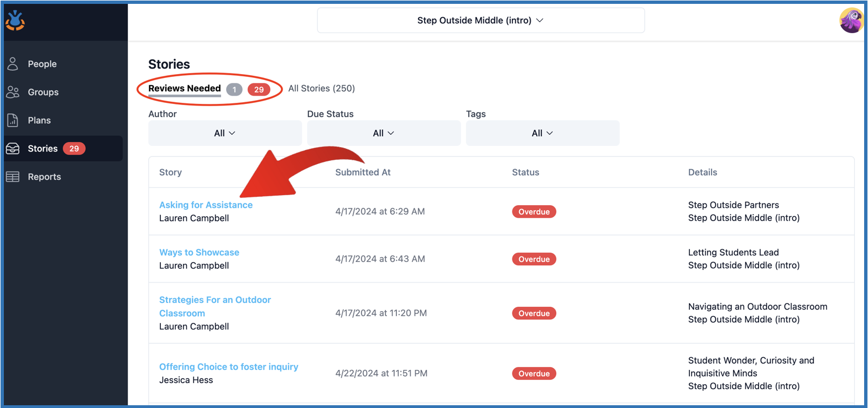The image size is (868, 408).
Task: Go to Reports in the sidebar
Action: coord(44,177)
